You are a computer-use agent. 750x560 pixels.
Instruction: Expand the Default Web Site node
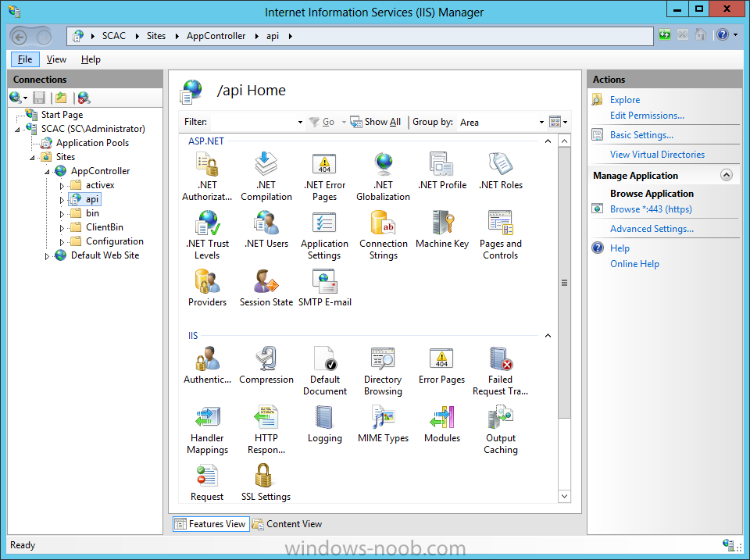(x=47, y=256)
